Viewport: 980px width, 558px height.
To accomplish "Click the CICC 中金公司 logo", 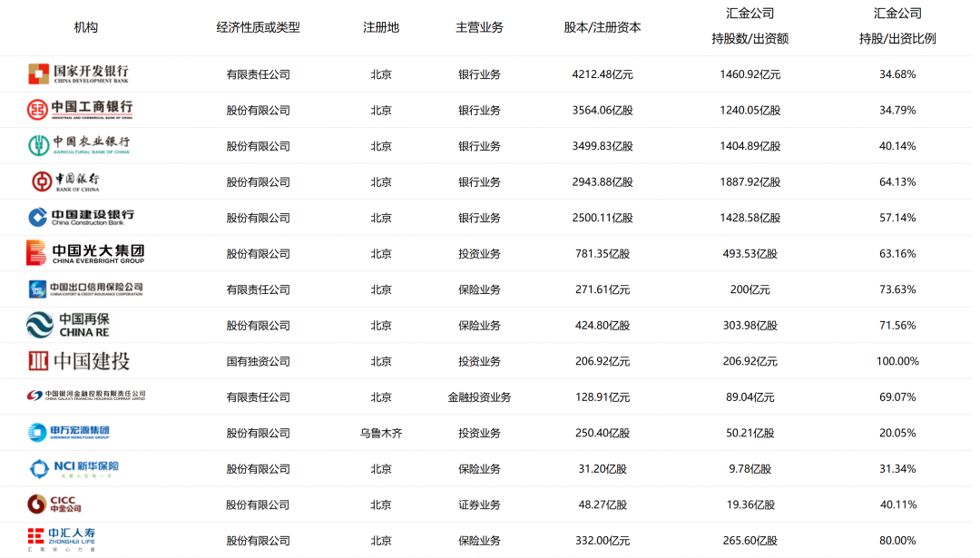I will tap(54, 504).
